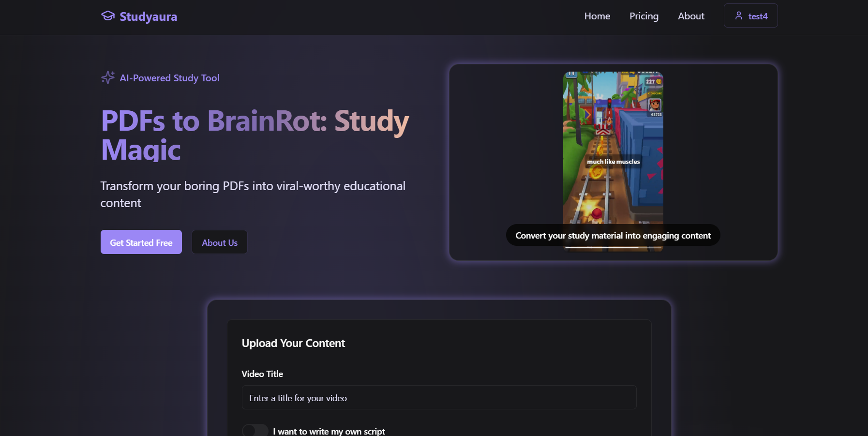868x436 pixels.
Task: Click the sparkles icon beside AI-Powered Study Tool
Action: tap(107, 77)
